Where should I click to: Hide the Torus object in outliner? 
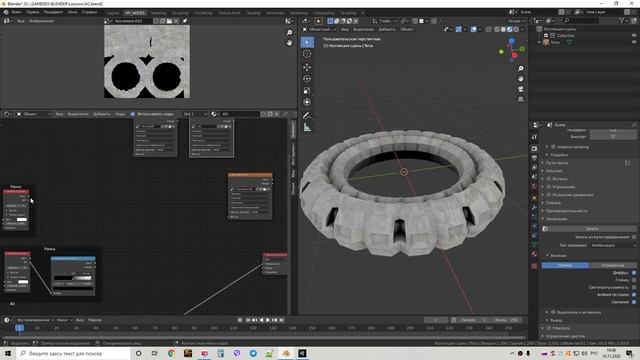pyautogui.click(x=634, y=42)
